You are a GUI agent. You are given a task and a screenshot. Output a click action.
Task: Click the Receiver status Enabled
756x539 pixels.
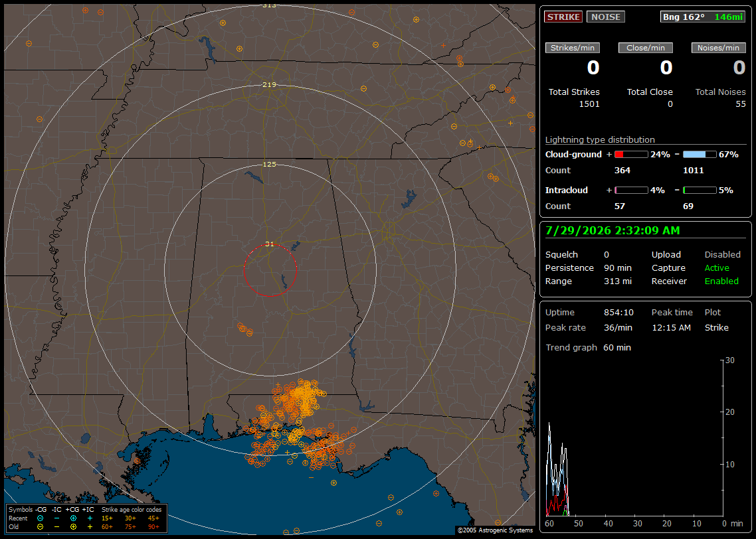pos(721,281)
